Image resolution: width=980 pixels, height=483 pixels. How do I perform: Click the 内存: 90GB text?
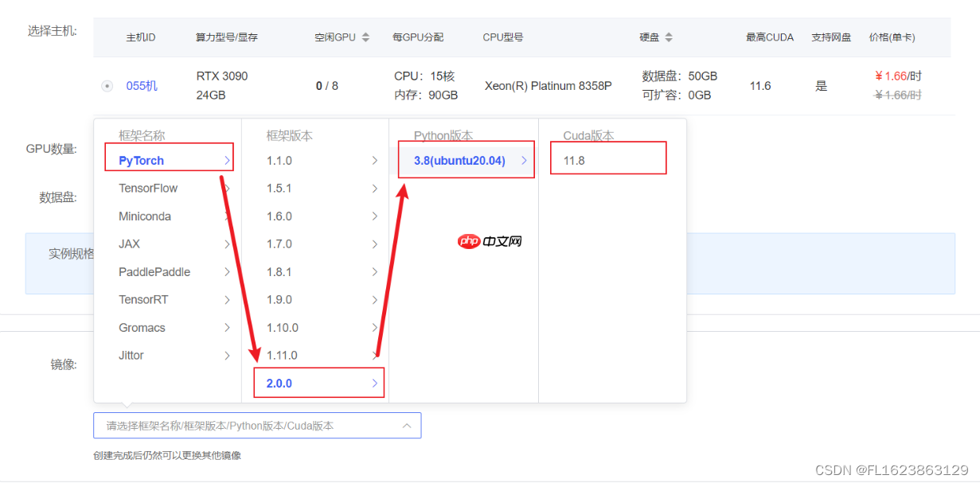[426, 95]
